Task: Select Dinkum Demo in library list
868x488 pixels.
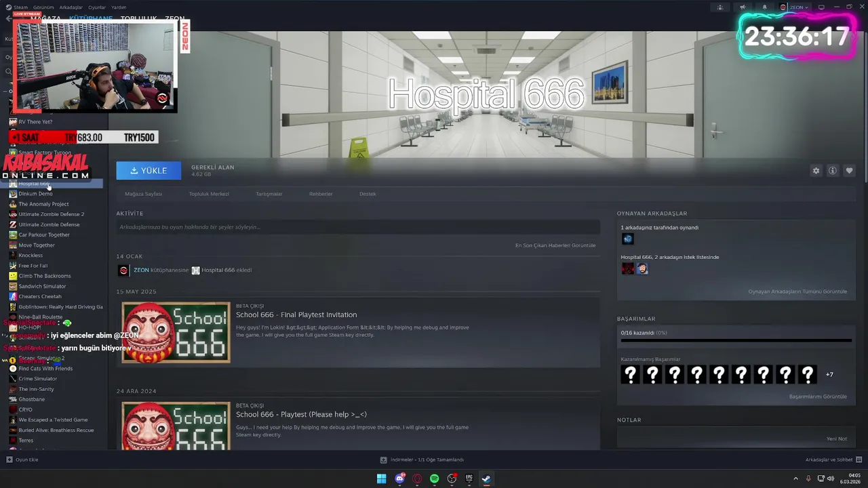Action: 35,194
